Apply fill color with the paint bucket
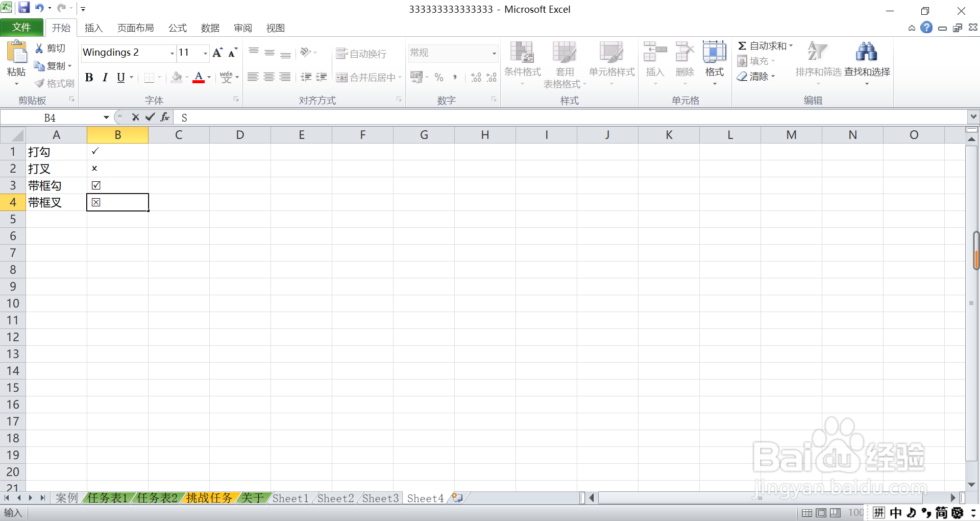Viewport: 980px width, 521px height. coord(177,77)
